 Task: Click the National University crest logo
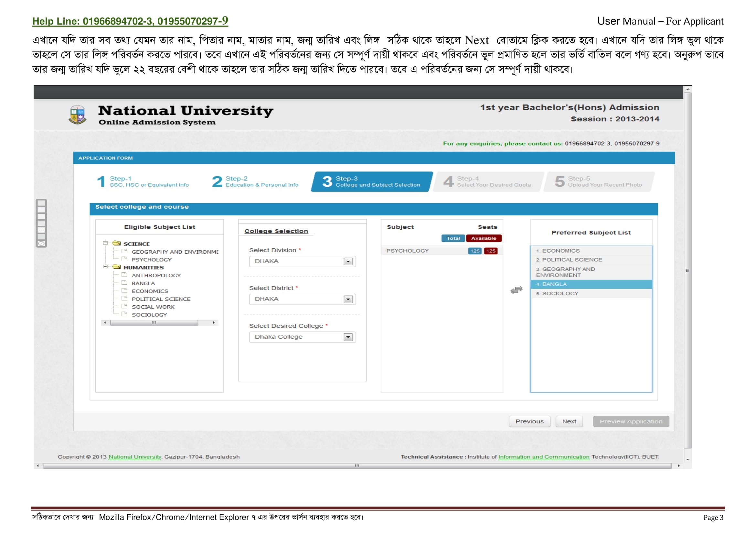pyautogui.click(x=77, y=114)
